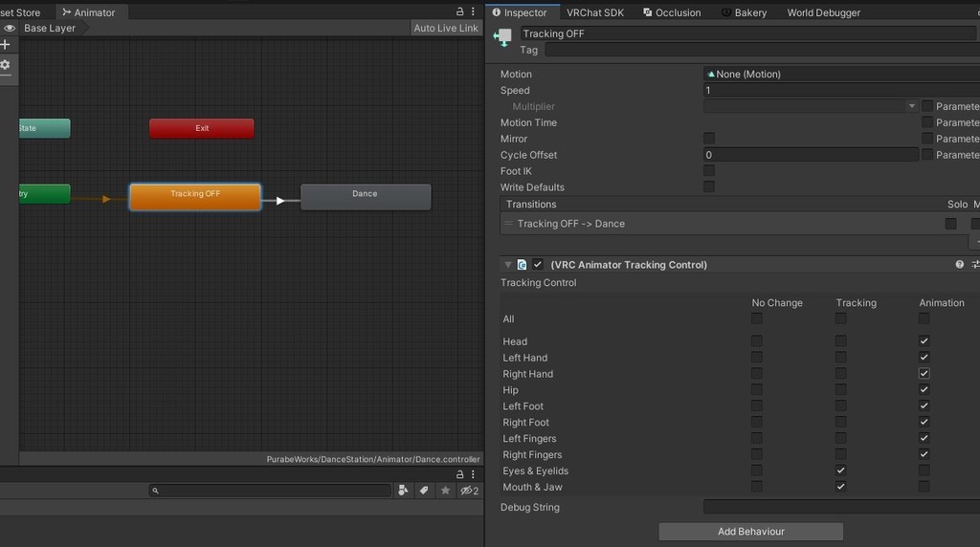The width and height of the screenshot is (980, 547).
Task: Select the Asset Store tab
Action: [20, 12]
